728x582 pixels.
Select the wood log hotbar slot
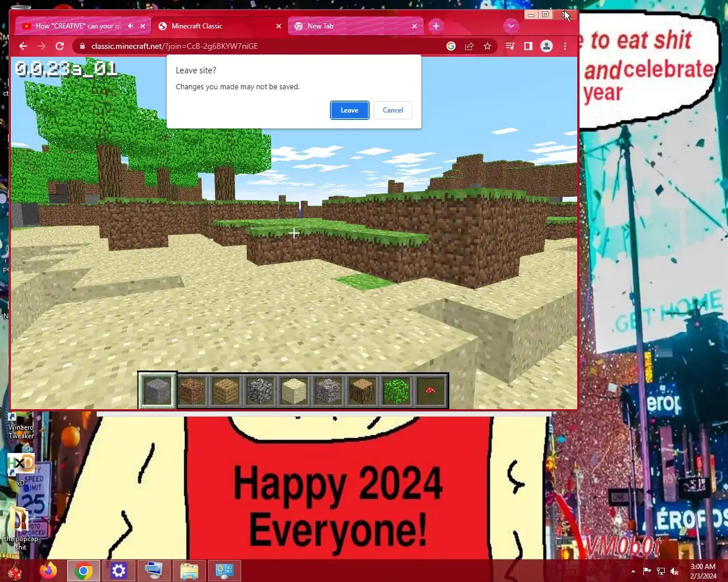[362, 391]
